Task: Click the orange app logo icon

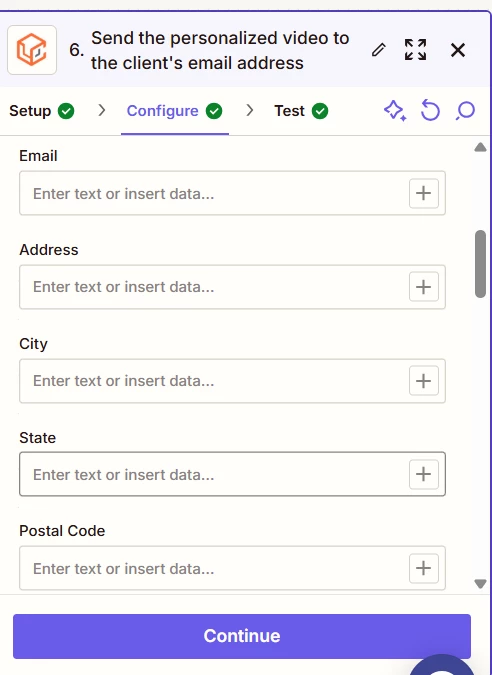Action: 32,50
